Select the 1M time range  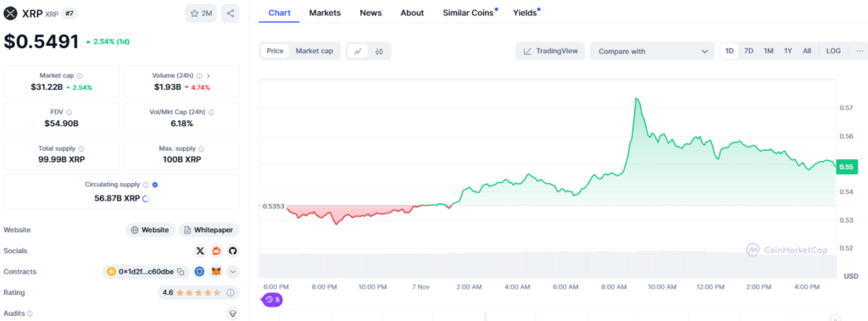(x=768, y=51)
